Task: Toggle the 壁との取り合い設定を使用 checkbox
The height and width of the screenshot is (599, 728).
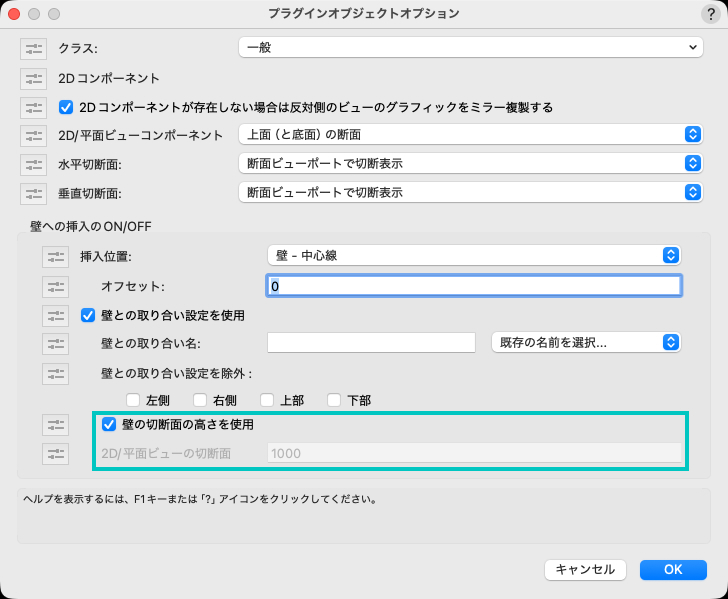Action: (88, 315)
